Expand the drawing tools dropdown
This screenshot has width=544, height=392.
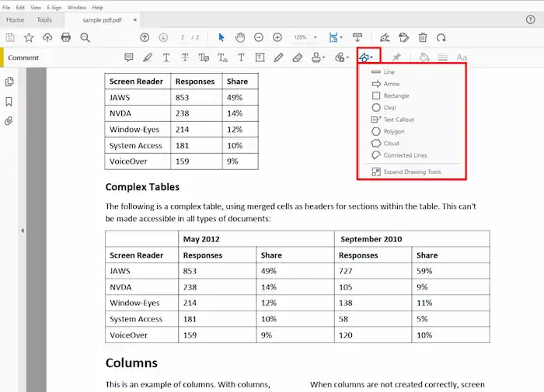point(367,57)
